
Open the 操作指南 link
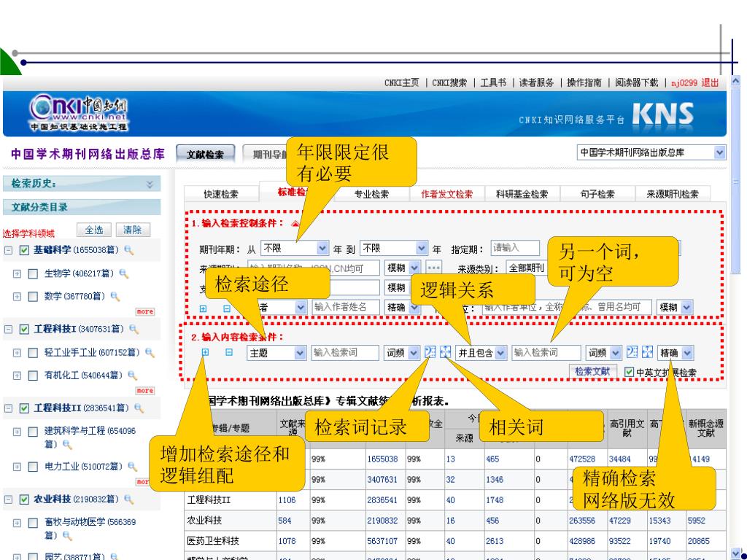[584, 83]
